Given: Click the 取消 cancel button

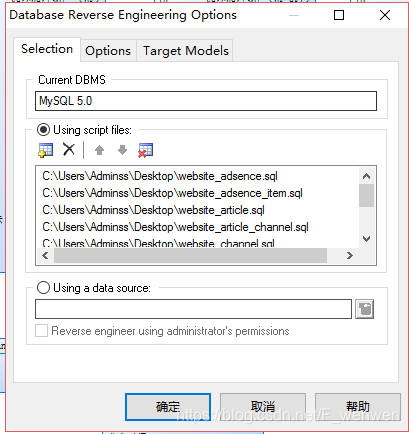Looking at the screenshot, I should tap(263, 407).
